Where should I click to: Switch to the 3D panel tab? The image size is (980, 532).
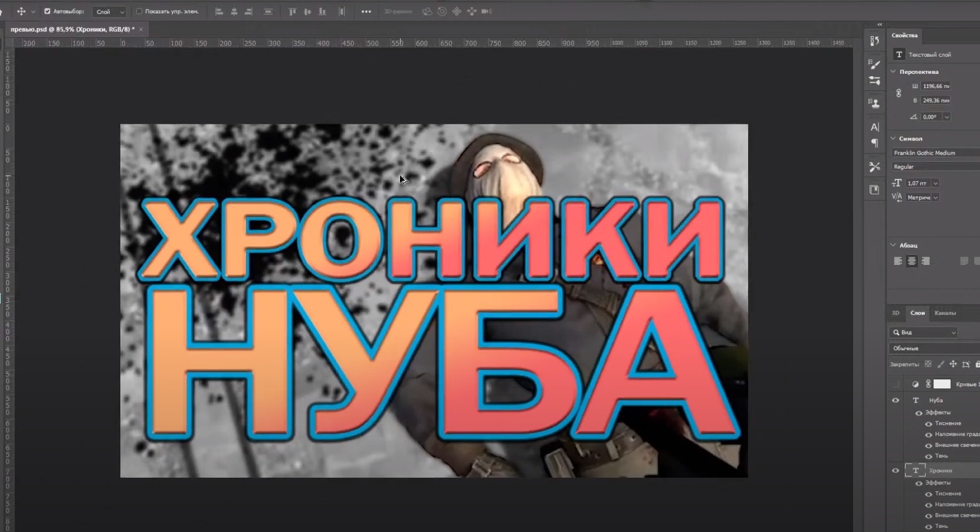[x=896, y=313]
